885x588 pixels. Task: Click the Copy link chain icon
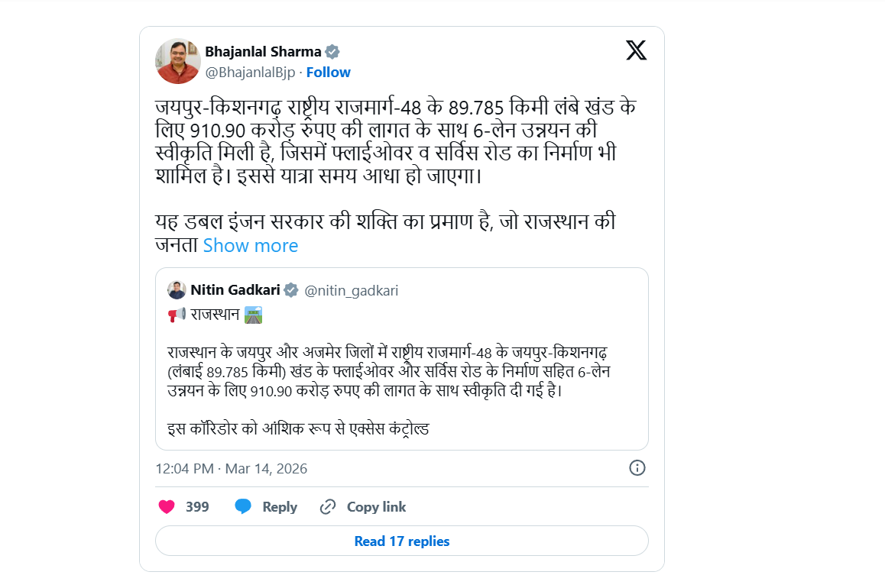click(x=328, y=506)
